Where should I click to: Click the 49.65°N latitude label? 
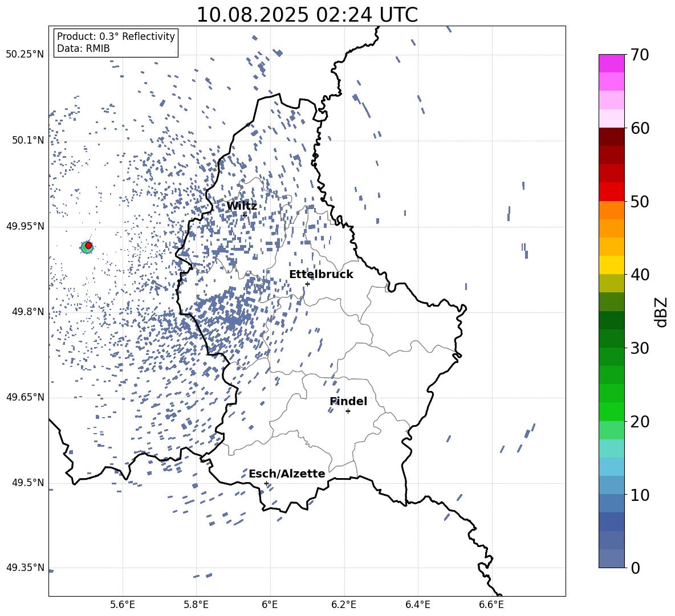(x=25, y=397)
